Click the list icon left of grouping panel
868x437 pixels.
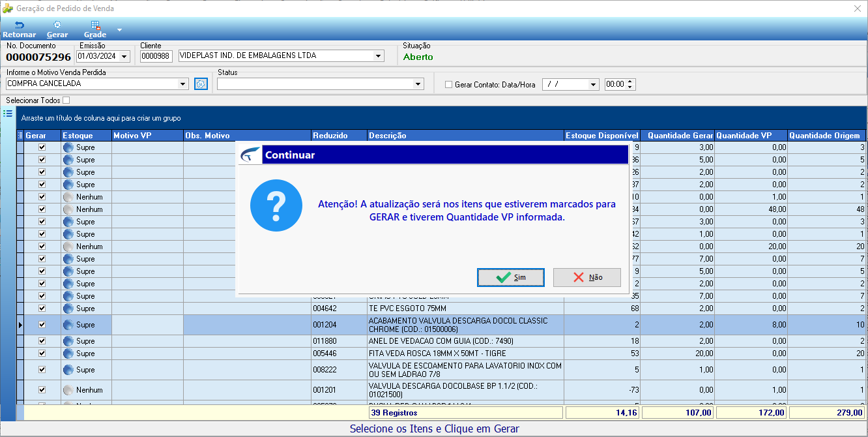click(8, 113)
